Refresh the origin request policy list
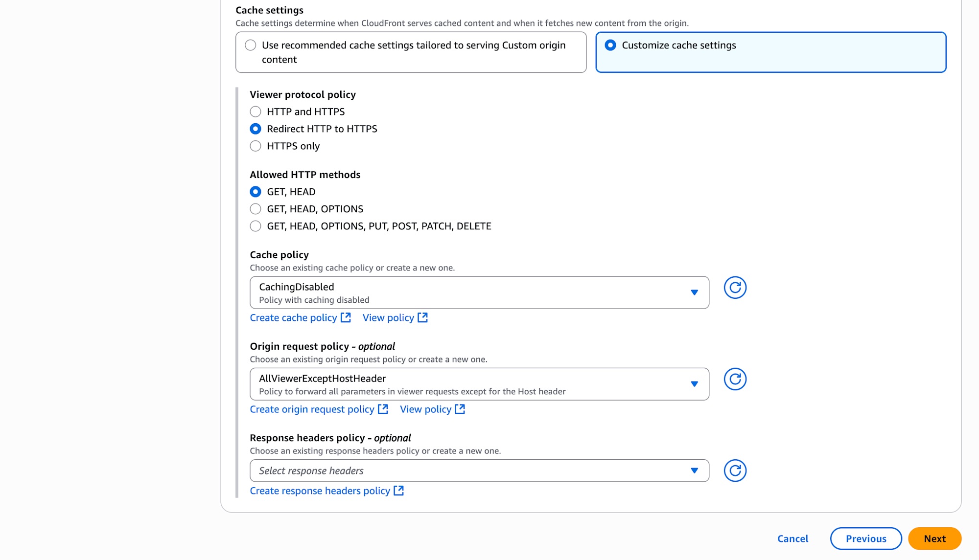The width and height of the screenshot is (979, 560). tap(735, 379)
